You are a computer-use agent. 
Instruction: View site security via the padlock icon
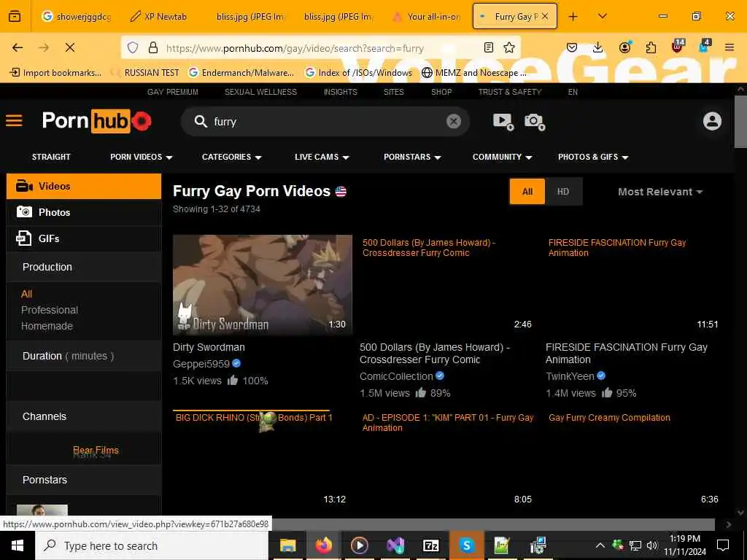[x=153, y=47]
